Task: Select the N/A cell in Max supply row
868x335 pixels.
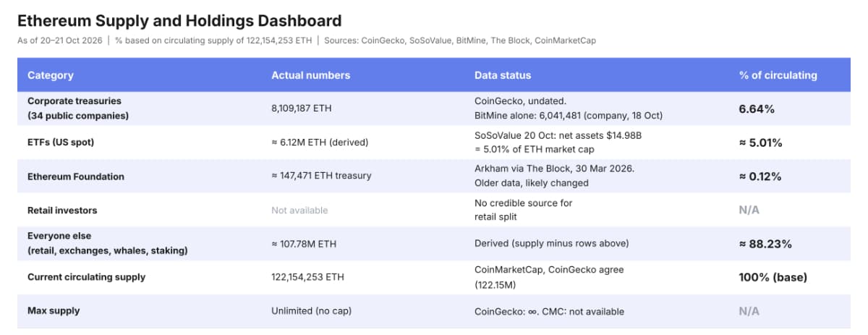Action: coord(749,311)
